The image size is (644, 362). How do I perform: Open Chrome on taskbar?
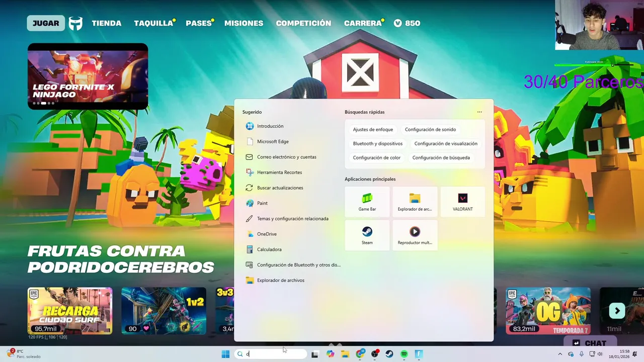point(360,354)
